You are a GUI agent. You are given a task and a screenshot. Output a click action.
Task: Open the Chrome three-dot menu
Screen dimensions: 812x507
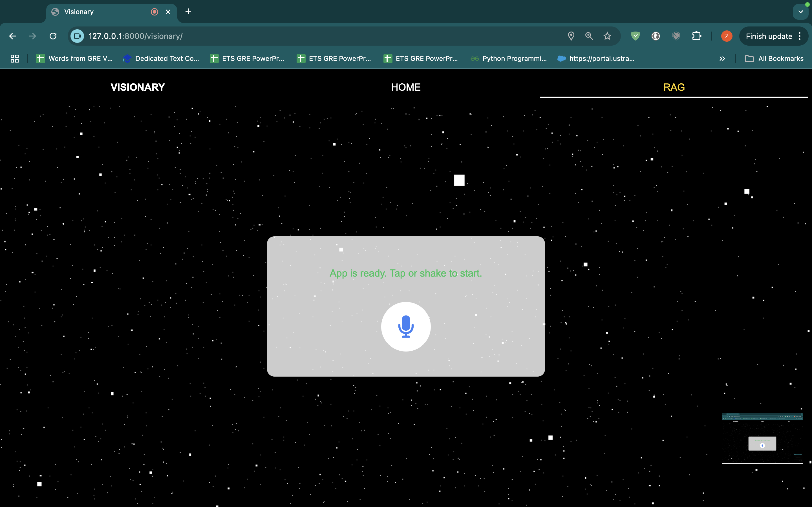[x=800, y=36]
